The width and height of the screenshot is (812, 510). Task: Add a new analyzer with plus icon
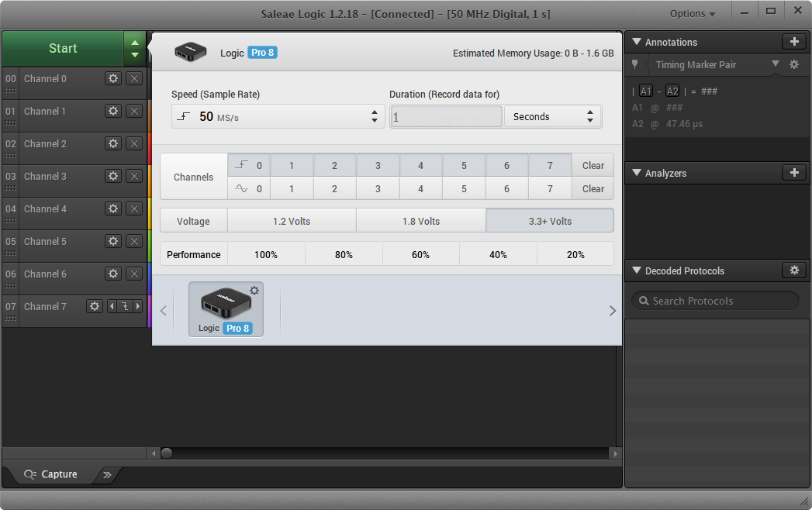(x=793, y=173)
